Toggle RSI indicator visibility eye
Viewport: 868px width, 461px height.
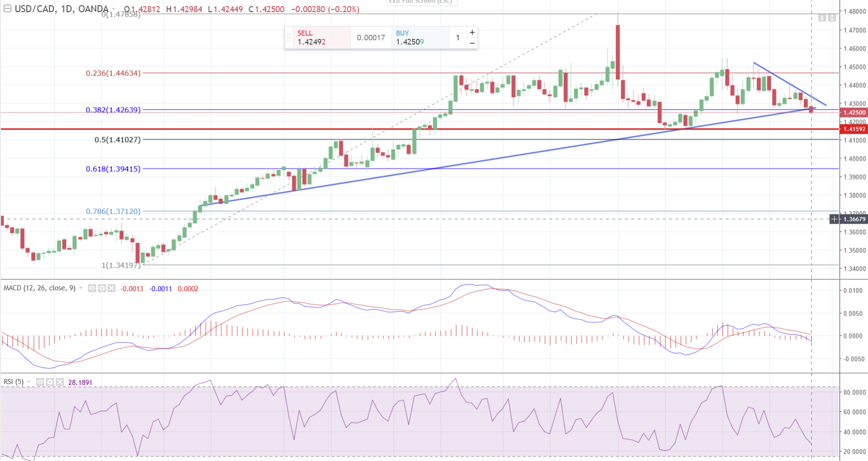pyautogui.click(x=40, y=382)
